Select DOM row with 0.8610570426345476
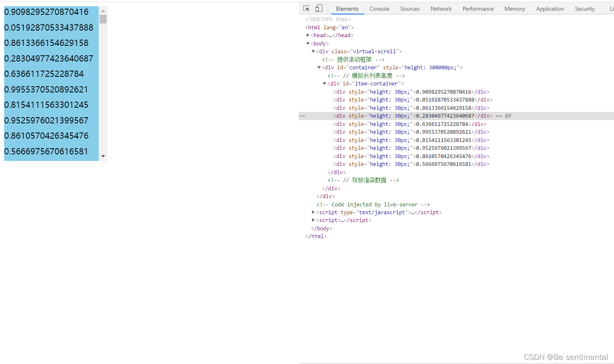Screen dimensions: 614x364 click(411, 156)
